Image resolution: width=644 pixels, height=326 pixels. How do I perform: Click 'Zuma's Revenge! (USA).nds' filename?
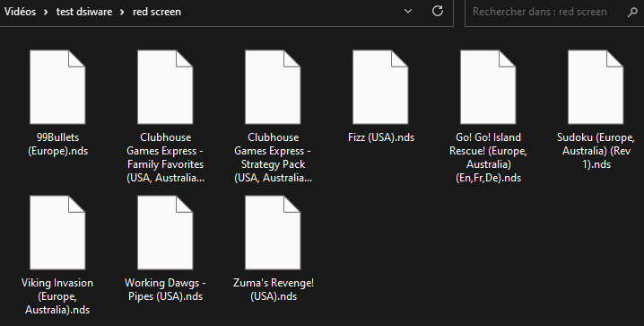click(x=274, y=289)
